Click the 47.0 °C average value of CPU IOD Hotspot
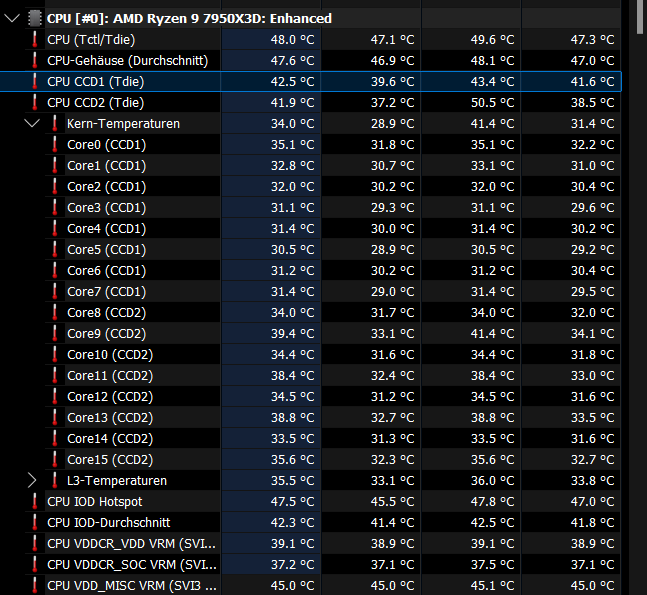 593,501
